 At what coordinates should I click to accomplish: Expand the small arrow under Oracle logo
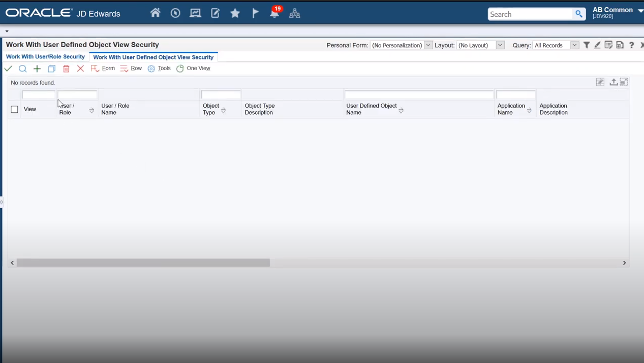7,31
